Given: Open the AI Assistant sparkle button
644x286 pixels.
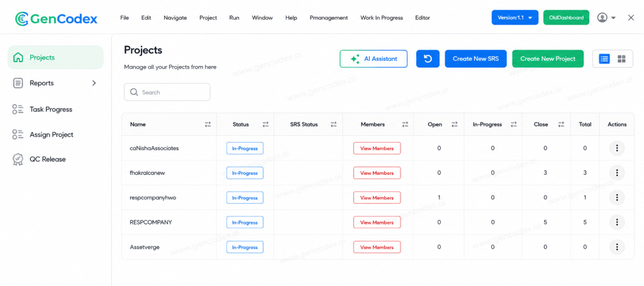Looking at the screenshot, I should 374,58.
